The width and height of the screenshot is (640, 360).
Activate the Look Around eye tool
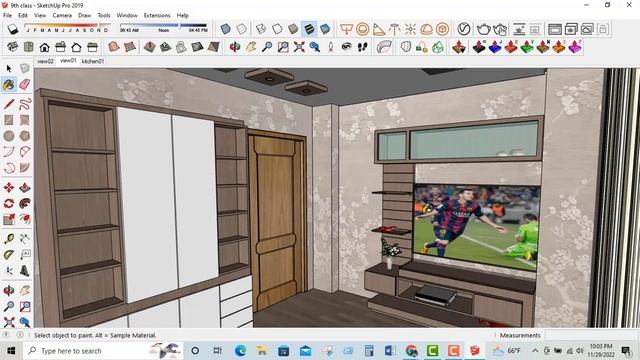[x=347, y=47]
